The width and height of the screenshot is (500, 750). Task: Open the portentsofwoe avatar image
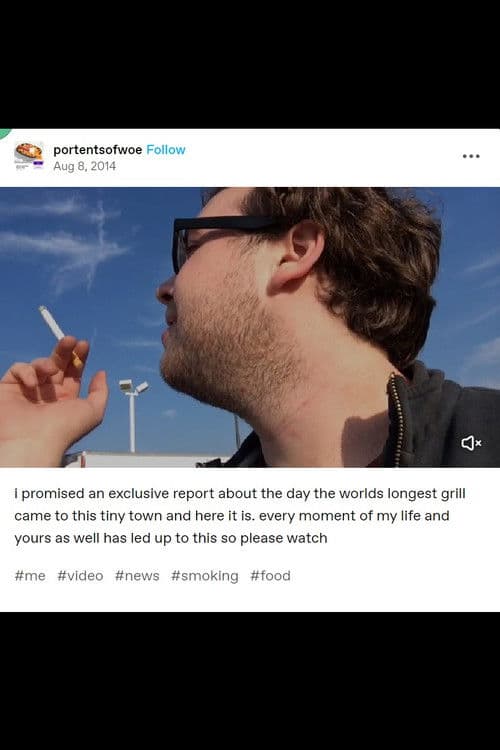(x=29, y=155)
